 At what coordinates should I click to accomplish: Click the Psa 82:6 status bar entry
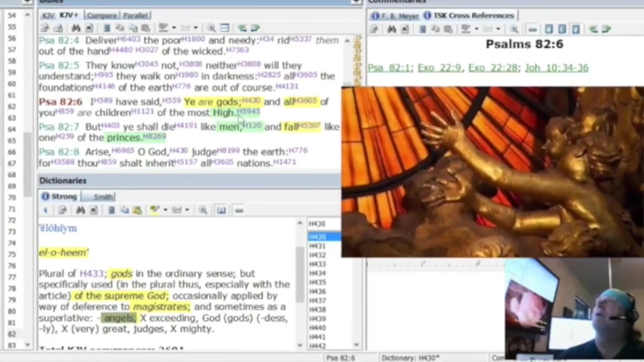click(341, 358)
